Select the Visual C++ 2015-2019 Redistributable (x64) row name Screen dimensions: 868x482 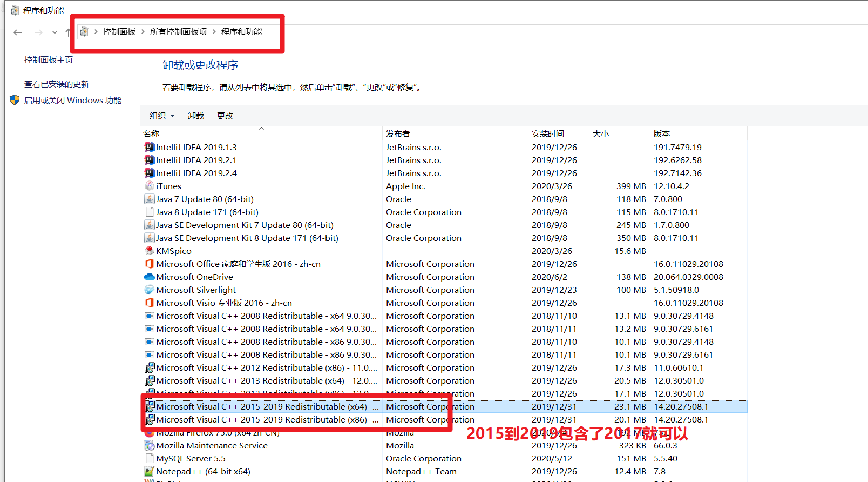[267, 406]
